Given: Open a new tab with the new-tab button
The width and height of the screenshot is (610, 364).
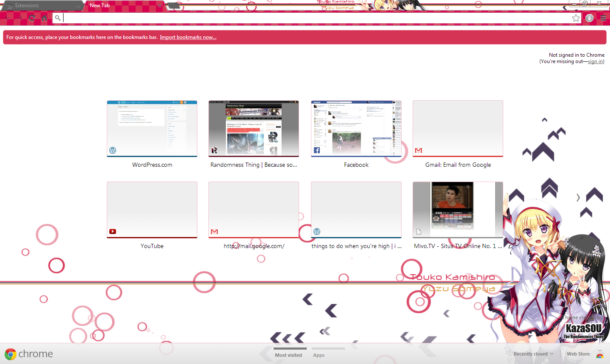Looking at the screenshot, I should tap(174, 6).
